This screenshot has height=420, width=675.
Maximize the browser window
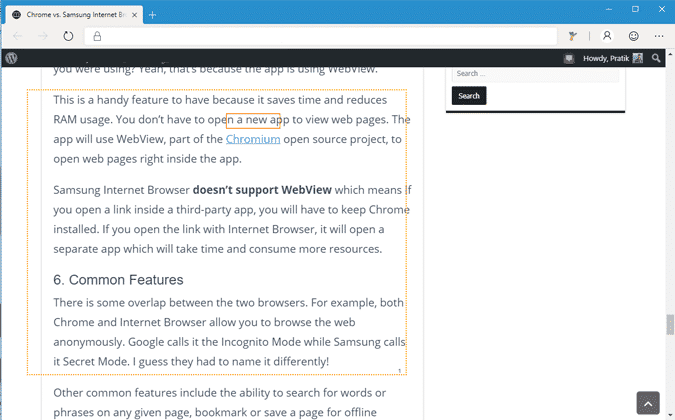tap(635, 9)
